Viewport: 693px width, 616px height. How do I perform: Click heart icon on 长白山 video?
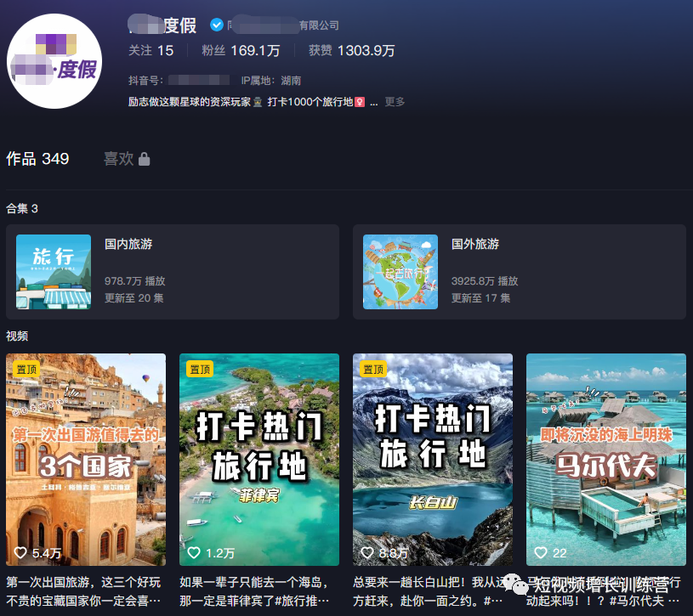click(x=367, y=553)
